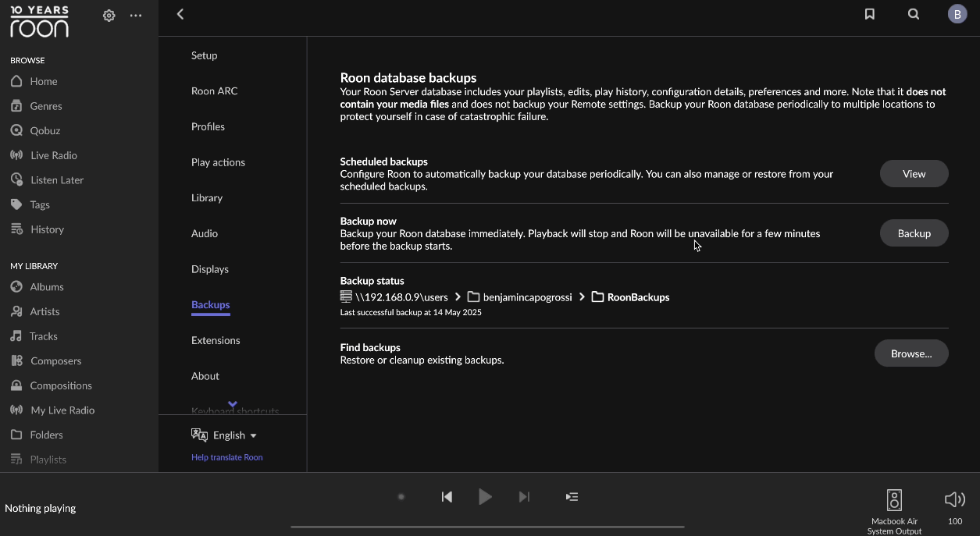Click Nothing playing status text
Screen dimensions: 980x536
coord(41,508)
